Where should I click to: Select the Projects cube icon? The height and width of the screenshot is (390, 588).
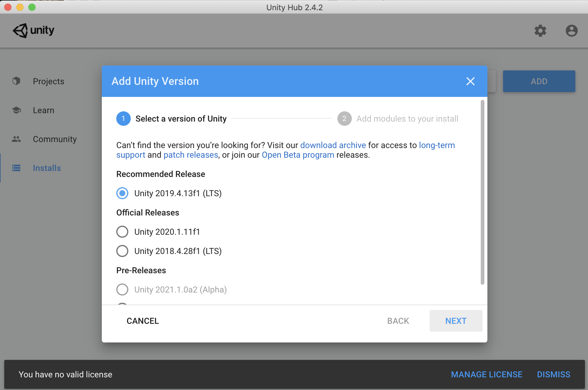[16, 81]
